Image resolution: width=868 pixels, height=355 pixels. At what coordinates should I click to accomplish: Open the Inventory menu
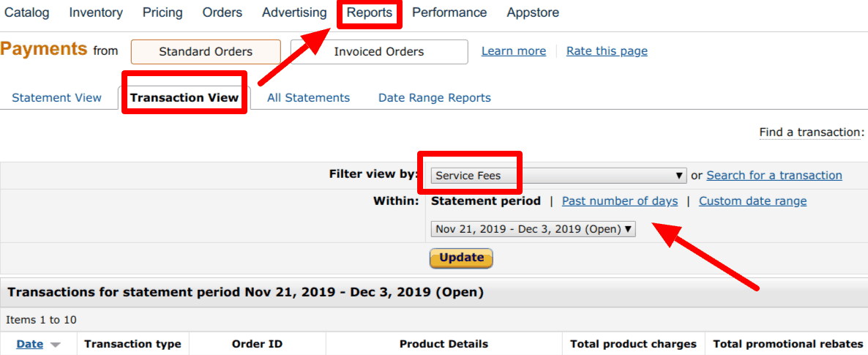click(96, 12)
